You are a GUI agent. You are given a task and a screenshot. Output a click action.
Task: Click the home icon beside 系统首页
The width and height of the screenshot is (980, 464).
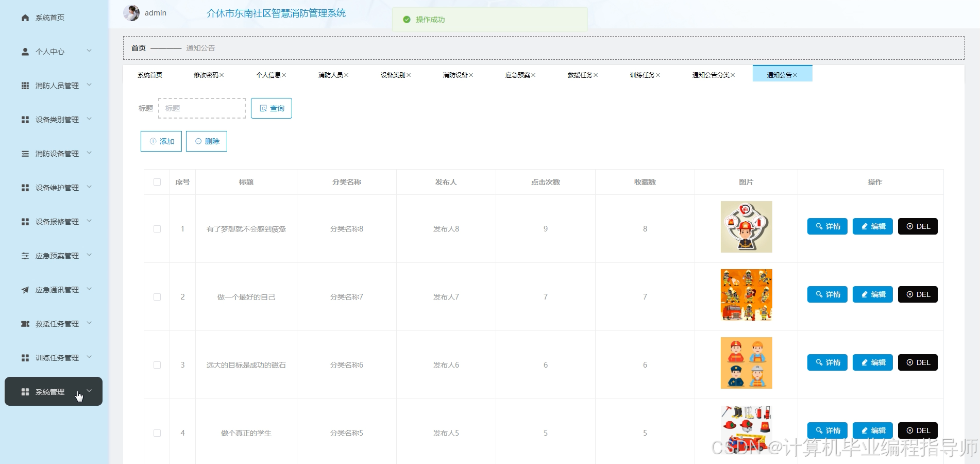tap(25, 18)
